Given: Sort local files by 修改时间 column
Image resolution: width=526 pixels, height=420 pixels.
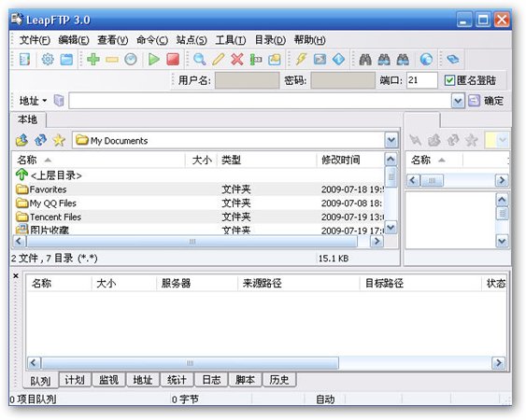Looking at the screenshot, I should tap(349, 160).
